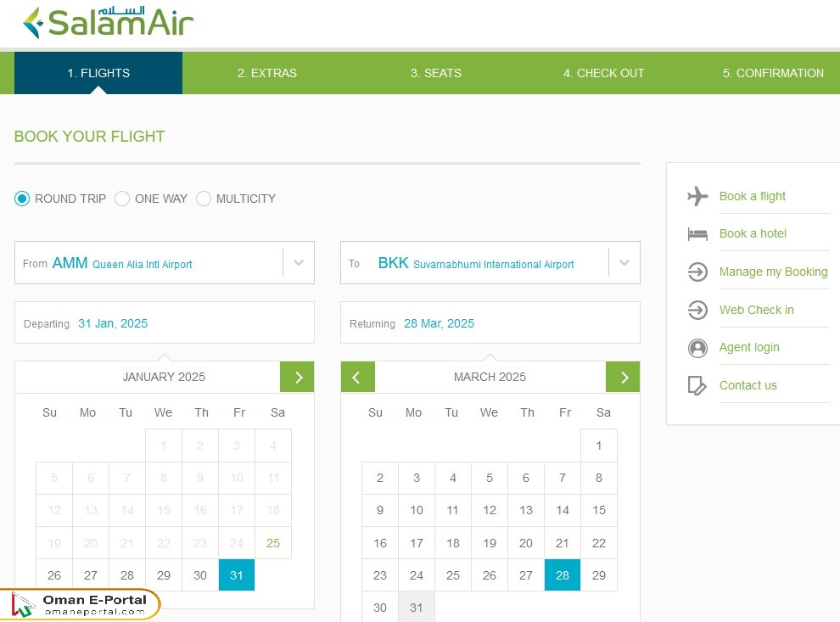Image resolution: width=840 pixels, height=622 pixels.
Task: Click the arrow icon next to Manage my Booking
Action: (x=697, y=272)
